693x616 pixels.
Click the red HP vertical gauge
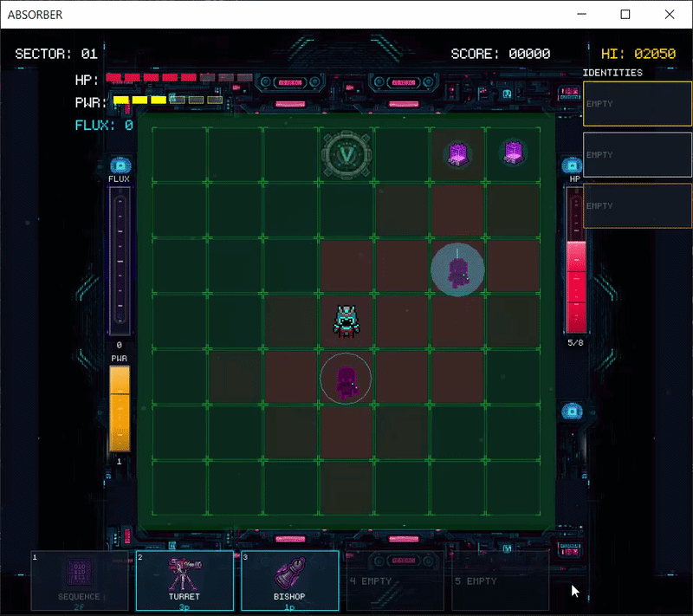click(x=576, y=260)
